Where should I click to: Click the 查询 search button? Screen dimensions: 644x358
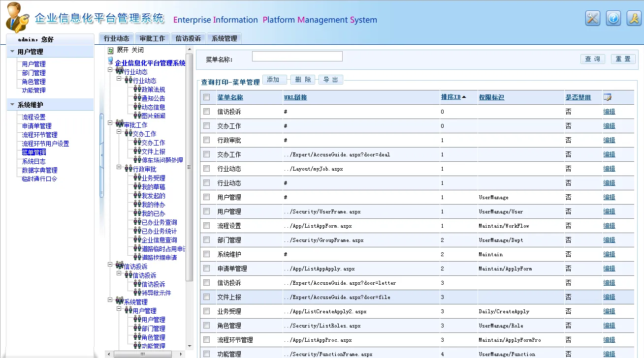593,59
